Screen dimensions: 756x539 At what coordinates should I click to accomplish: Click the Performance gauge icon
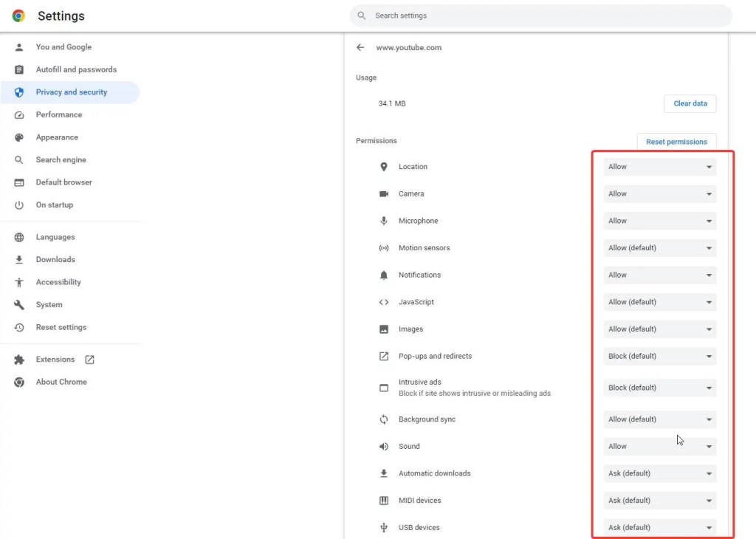[x=19, y=115]
